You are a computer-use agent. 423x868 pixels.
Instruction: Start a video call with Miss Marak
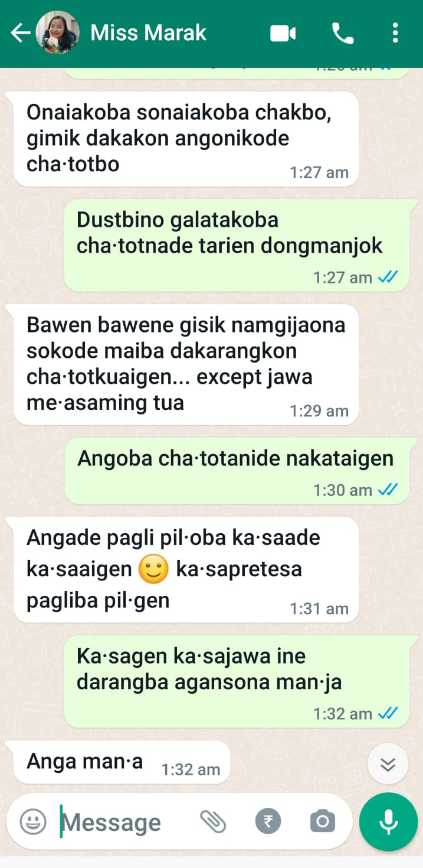(283, 34)
